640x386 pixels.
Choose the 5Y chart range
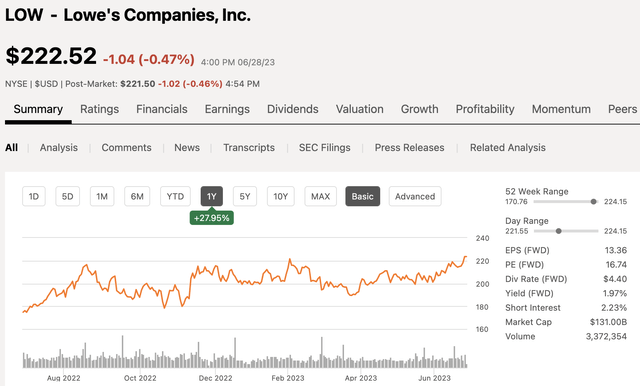(x=244, y=196)
